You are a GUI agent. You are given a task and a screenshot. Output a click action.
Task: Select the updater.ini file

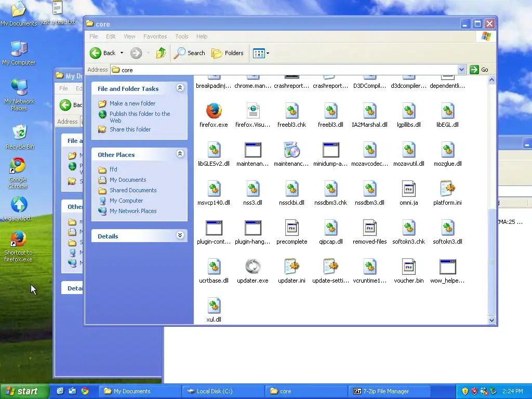[292, 271]
